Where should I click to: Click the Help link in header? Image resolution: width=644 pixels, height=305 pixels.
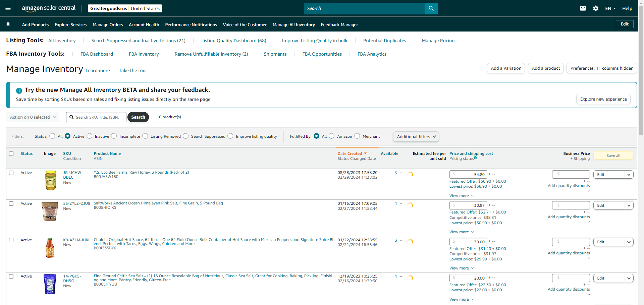(x=627, y=8)
